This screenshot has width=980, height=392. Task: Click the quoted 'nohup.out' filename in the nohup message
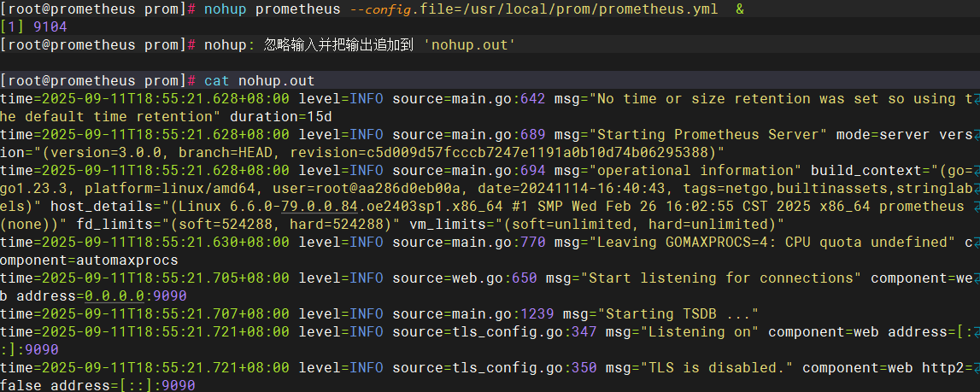[469, 45]
